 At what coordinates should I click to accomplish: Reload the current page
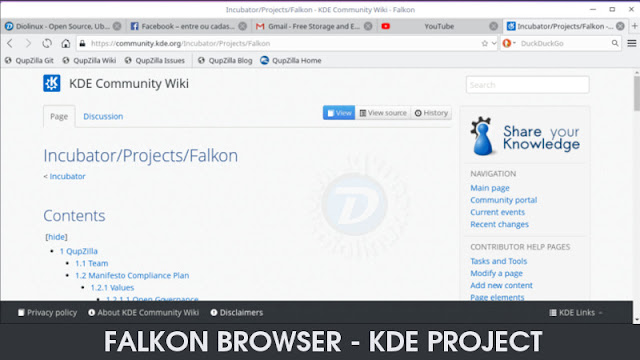click(x=47, y=43)
